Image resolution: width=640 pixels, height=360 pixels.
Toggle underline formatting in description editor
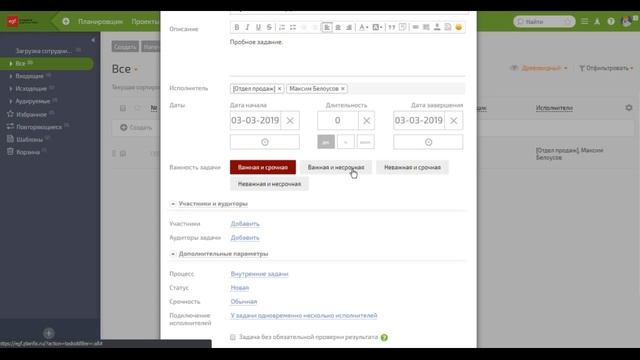[x=258, y=27]
